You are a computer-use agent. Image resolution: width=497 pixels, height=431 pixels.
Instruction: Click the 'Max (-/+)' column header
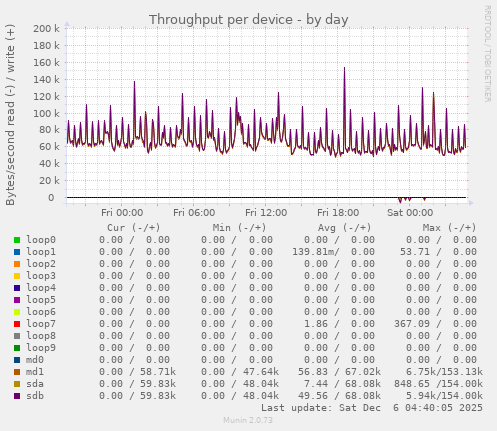click(449, 228)
